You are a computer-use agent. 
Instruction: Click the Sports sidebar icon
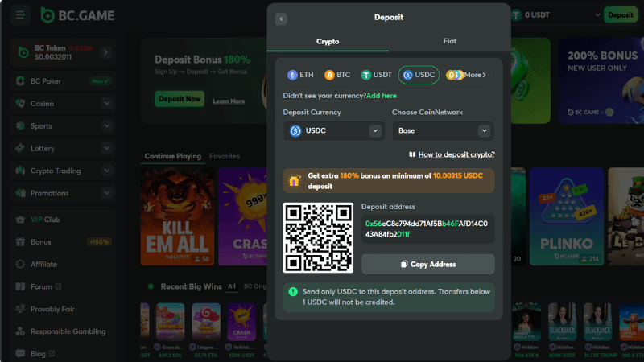pyautogui.click(x=20, y=126)
